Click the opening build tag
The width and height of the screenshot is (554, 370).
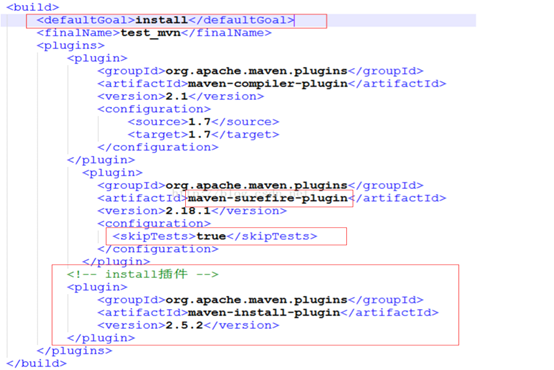pyautogui.click(x=33, y=7)
